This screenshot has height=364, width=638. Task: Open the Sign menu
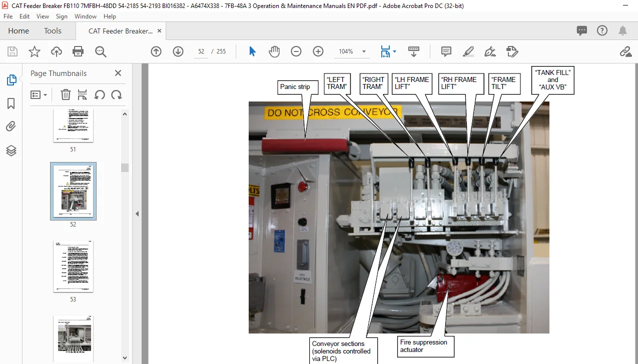pos(62,16)
